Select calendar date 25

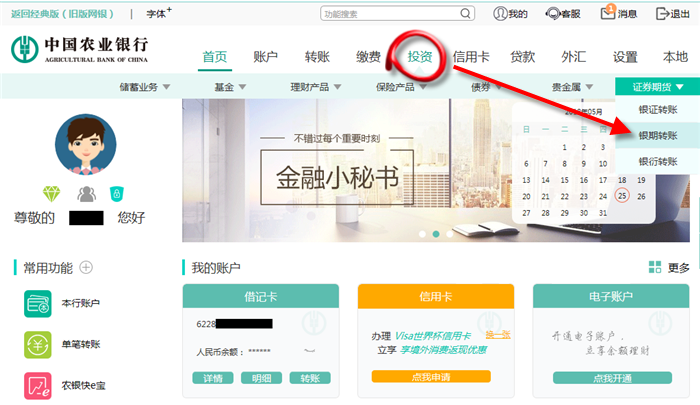[622, 196]
